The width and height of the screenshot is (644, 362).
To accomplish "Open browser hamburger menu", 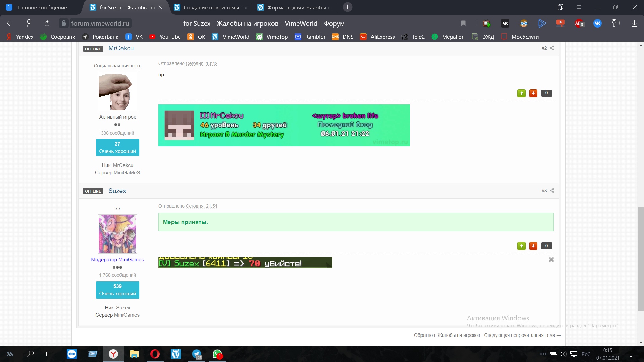I will click(x=579, y=7).
